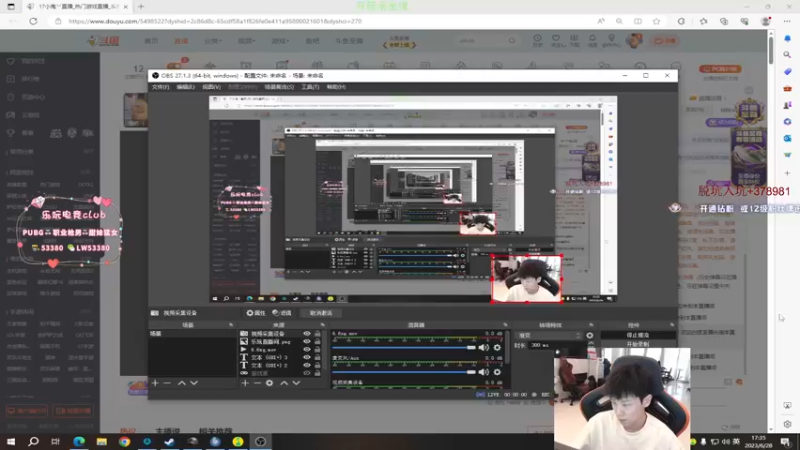Open OBS 编辑(E) menu

click(185, 87)
